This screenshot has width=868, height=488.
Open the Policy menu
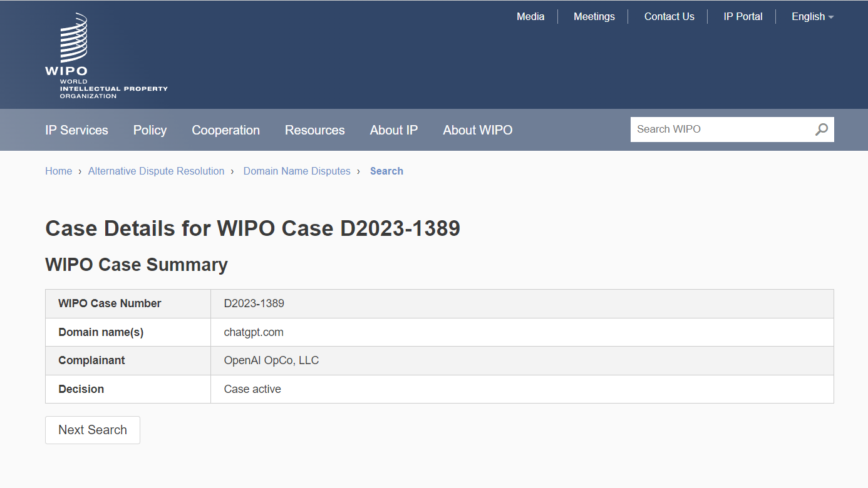[x=150, y=130]
